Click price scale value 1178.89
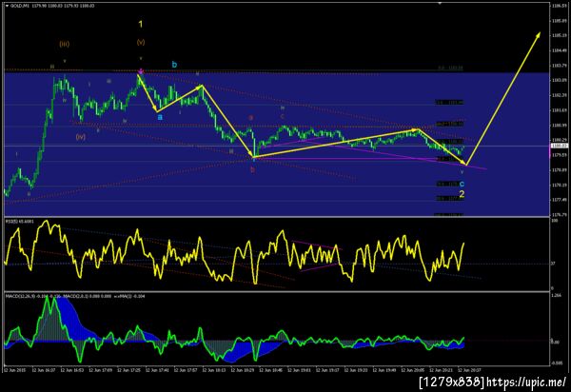571x392 pixels. point(560,170)
